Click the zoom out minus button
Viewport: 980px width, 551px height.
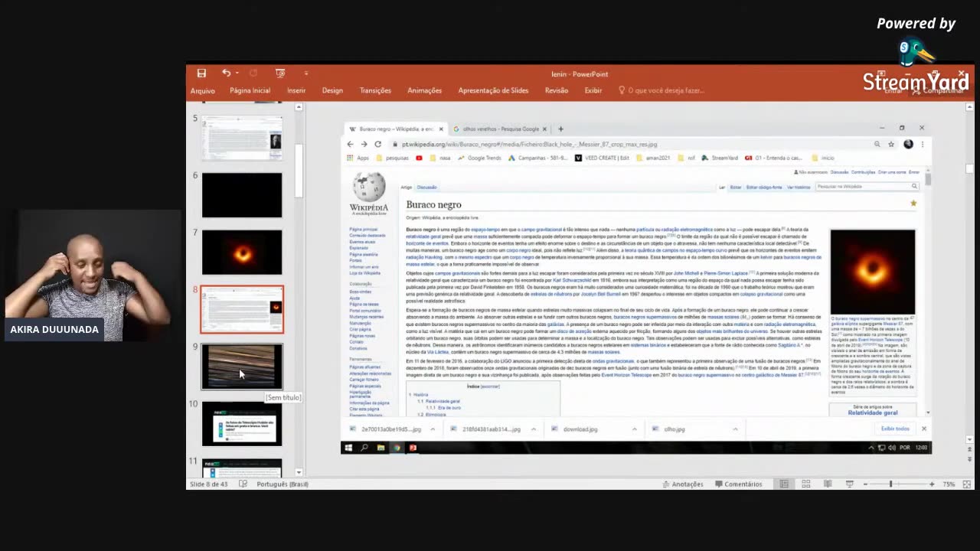(864, 484)
